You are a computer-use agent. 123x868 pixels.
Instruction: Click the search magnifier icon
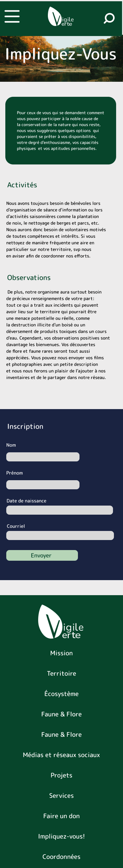coord(109,18)
